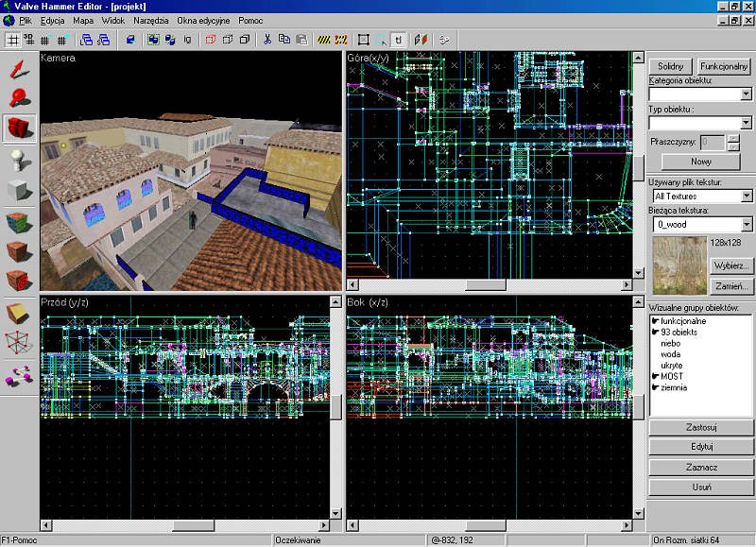Toggle the funkcjonalne visgroup visibility
The width and height of the screenshot is (756, 547).
(x=655, y=320)
